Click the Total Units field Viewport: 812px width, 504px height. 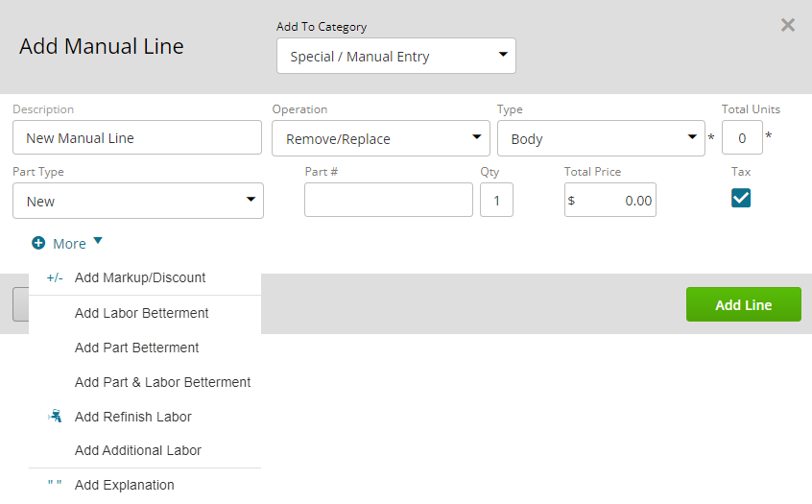pos(742,137)
